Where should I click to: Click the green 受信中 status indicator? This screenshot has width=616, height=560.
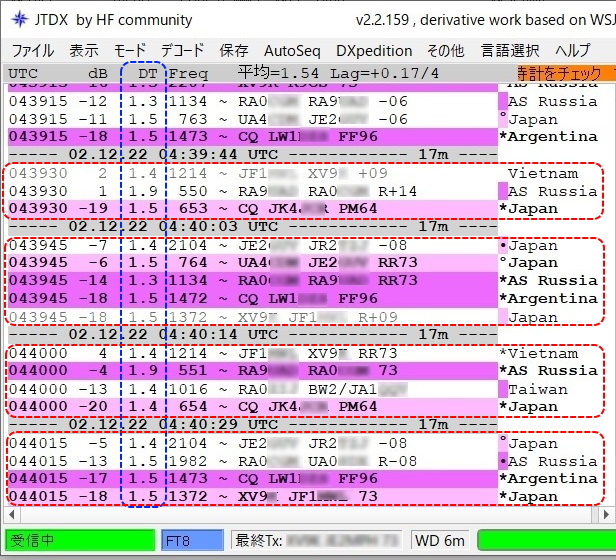pos(80,540)
